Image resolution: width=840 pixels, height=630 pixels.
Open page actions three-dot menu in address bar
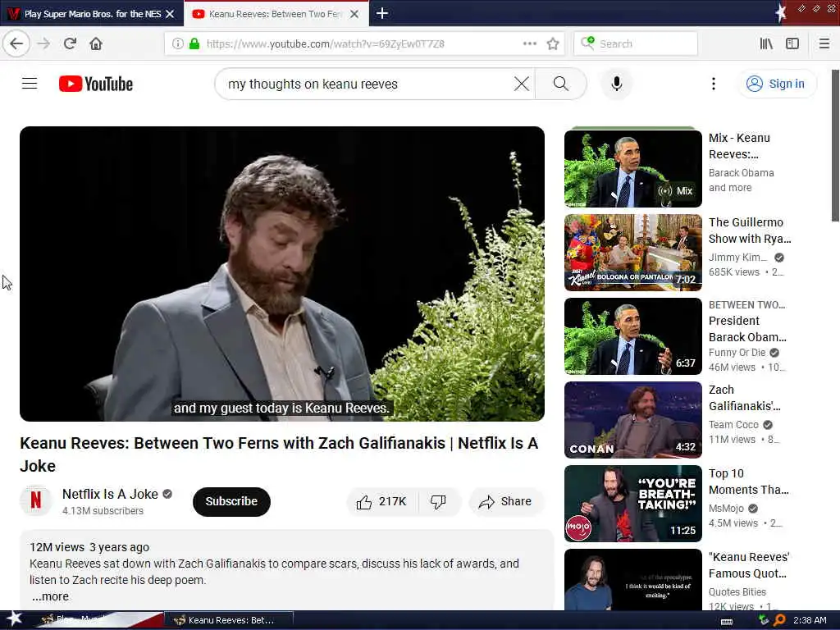(x=529, y=43)
